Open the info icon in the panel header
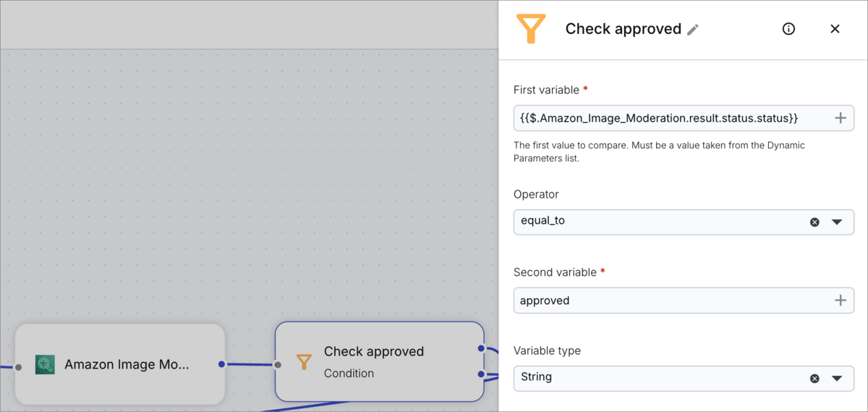Viewport: 868px width, 412px height. pos(789,29)
